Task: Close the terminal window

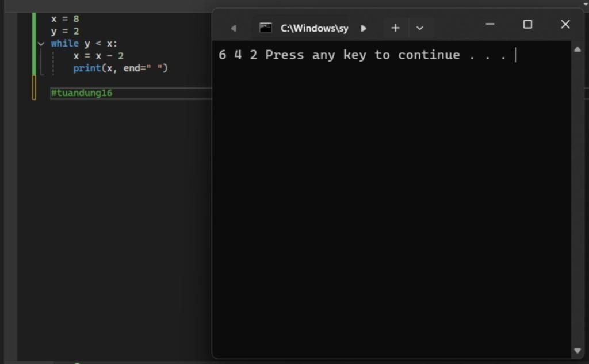Action: 565,24
